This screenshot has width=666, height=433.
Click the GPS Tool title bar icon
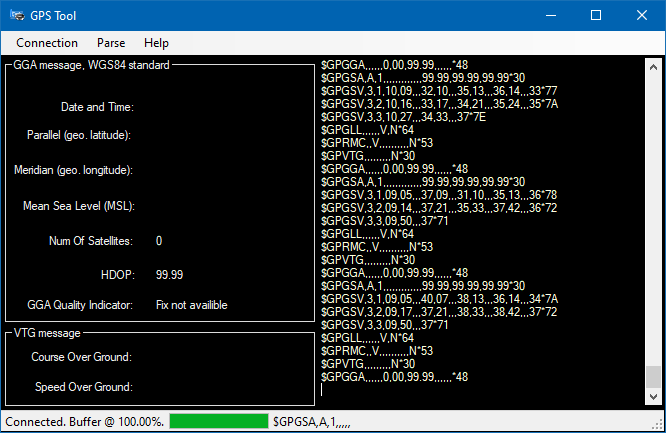[17, 16]
